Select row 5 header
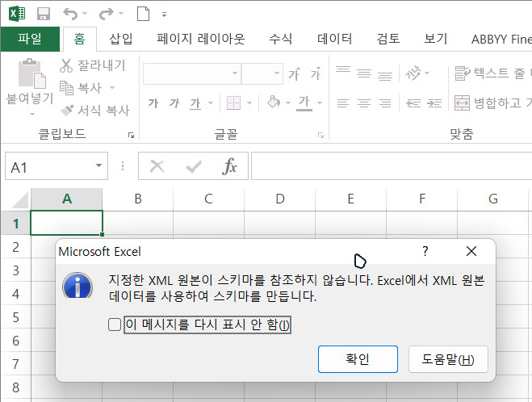Image resolution: width=532 pixels, height=402 pixels. [15, 317]
